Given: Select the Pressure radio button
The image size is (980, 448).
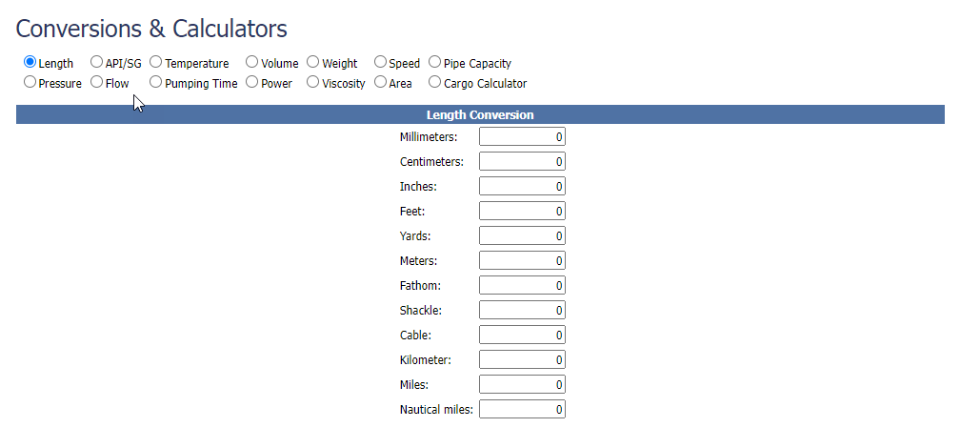Looking at the screenshot, I should (30, 83).
